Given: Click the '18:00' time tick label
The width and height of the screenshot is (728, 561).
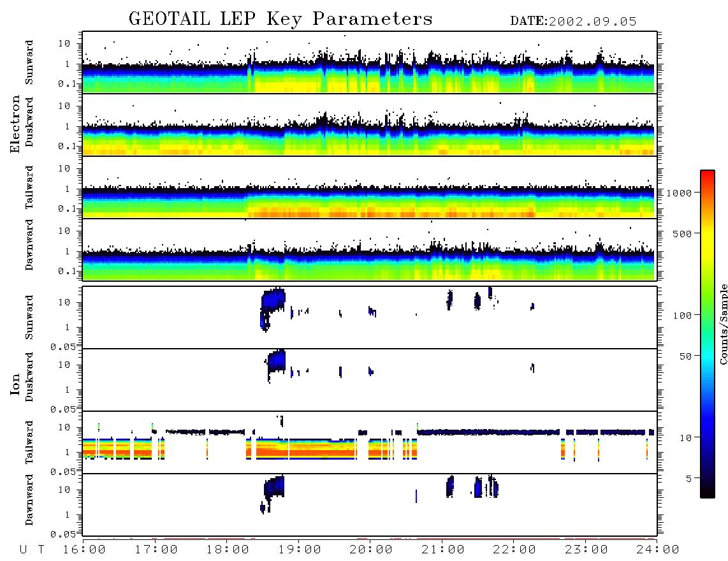Looking at the screenshot, I should 228,550.
